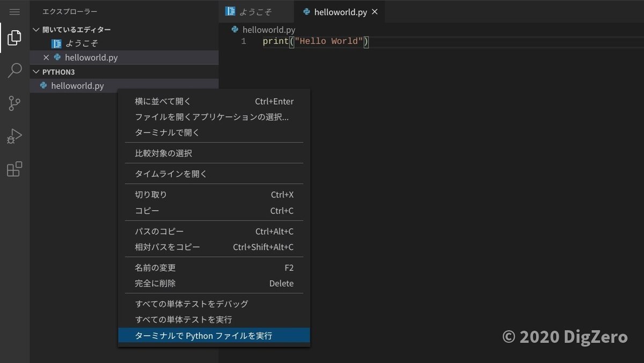
Task: Close helloworld.py tab with the X
Action: click(x=375, y=11)
